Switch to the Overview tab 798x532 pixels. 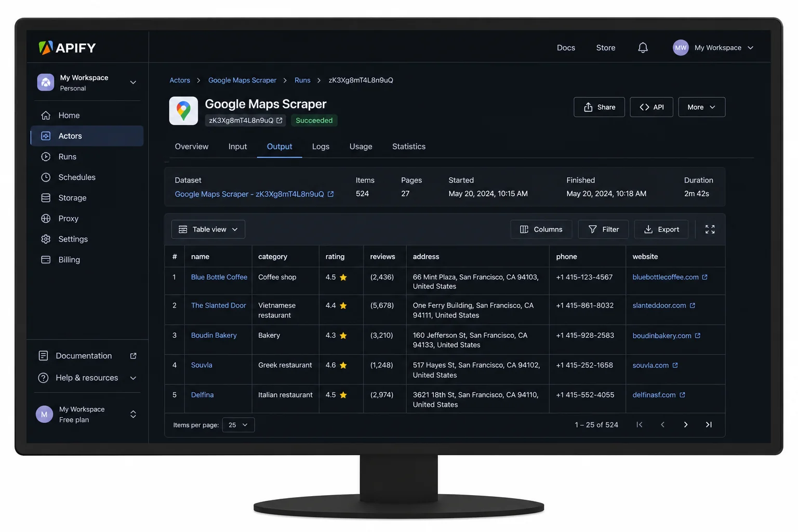(x=192, y=147)
